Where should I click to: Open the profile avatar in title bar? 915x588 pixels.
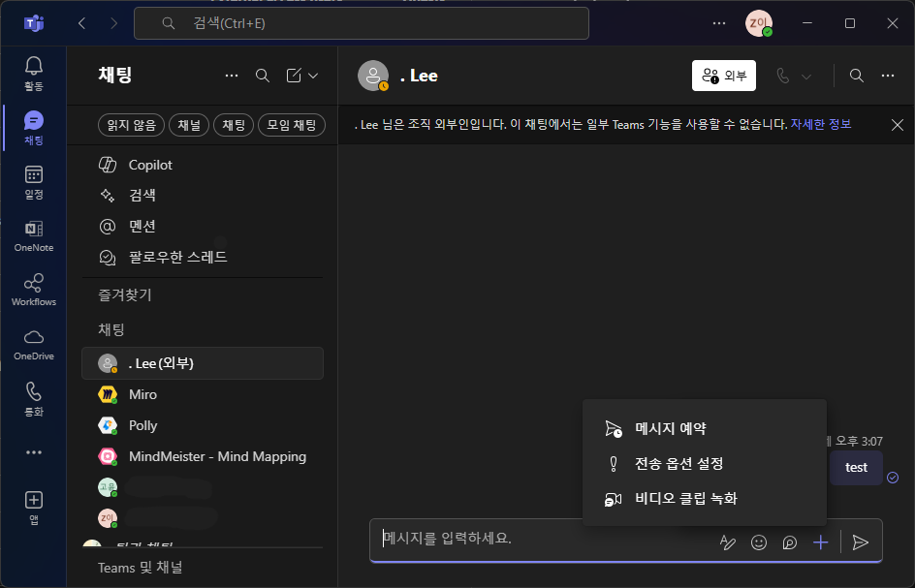pos(759,23)
